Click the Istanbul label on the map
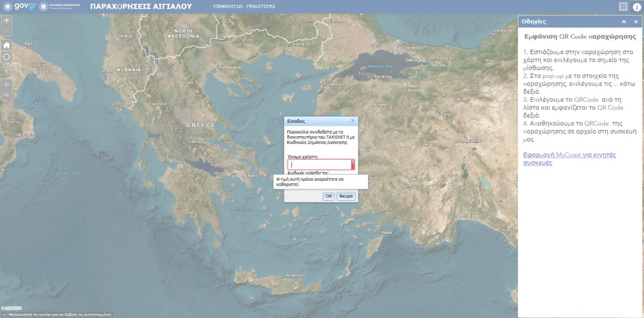Image resolution: width=644 pixels, height=318 pixels. 415,47
